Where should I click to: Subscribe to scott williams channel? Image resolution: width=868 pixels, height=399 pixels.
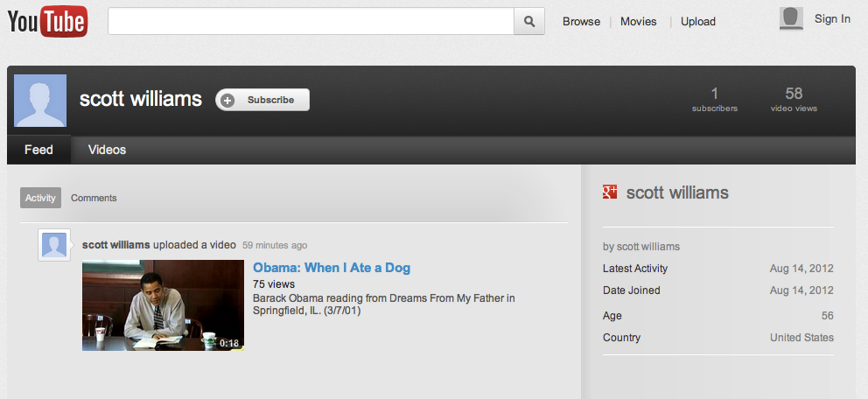tap(262, 100)
